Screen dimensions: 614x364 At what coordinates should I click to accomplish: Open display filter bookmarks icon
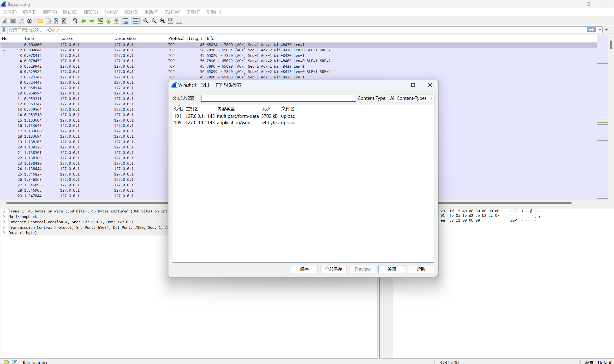[4, 30]
